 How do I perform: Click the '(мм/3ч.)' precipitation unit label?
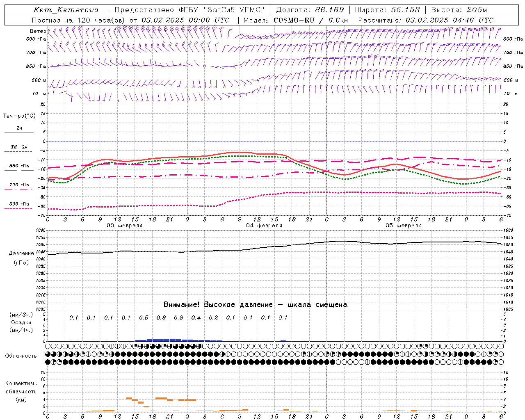coord(21,315)
